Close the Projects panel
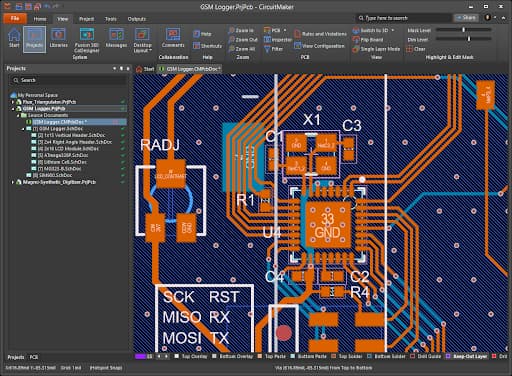 tap(128, 68)
